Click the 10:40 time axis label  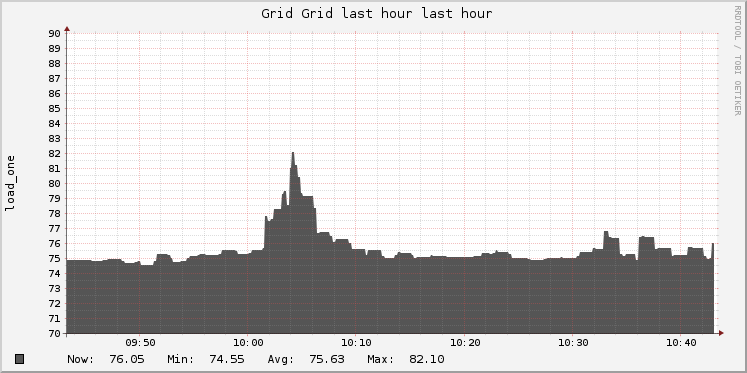pyautogui.click(x=681, y=343)
